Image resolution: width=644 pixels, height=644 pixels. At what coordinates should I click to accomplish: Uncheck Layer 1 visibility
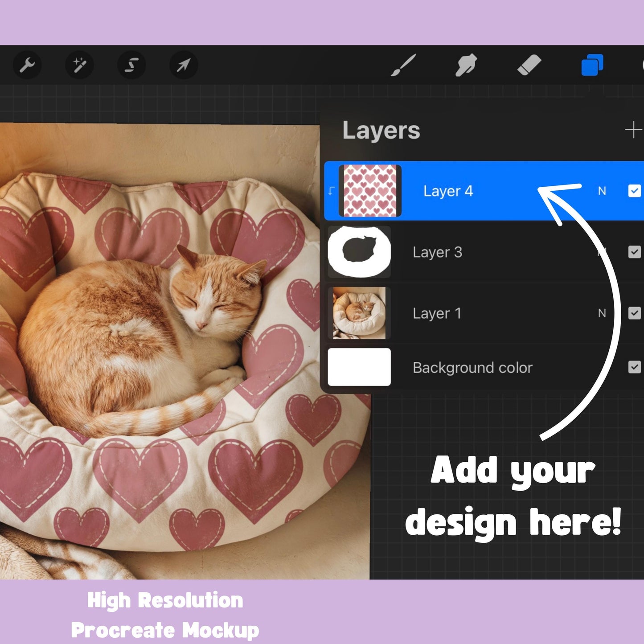click(x=634, y=313)
